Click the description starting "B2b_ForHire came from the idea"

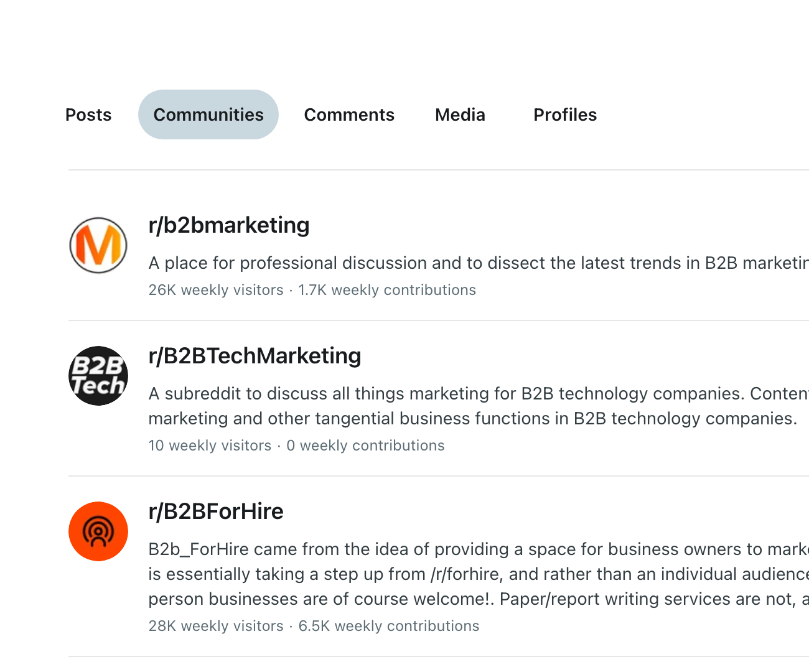[479, 574]
